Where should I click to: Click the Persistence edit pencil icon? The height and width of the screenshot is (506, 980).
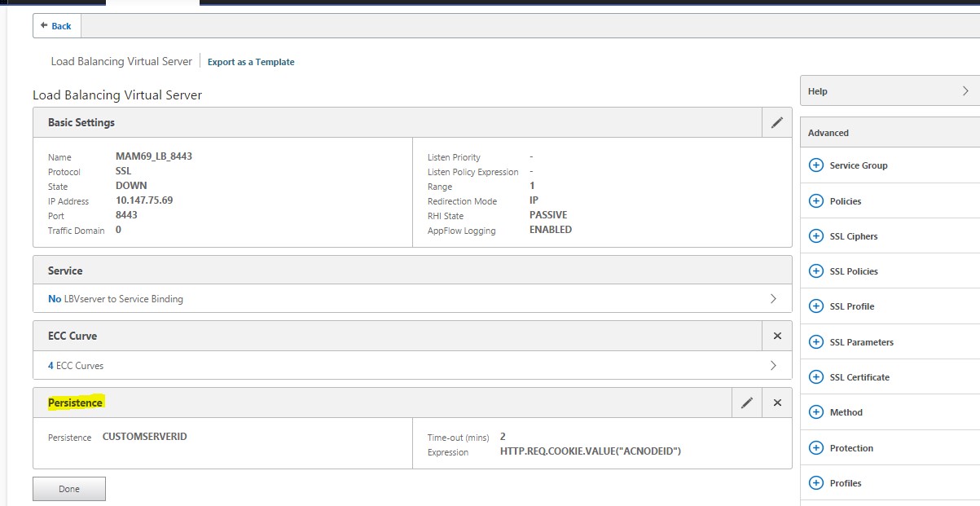(x=746, y=403)
